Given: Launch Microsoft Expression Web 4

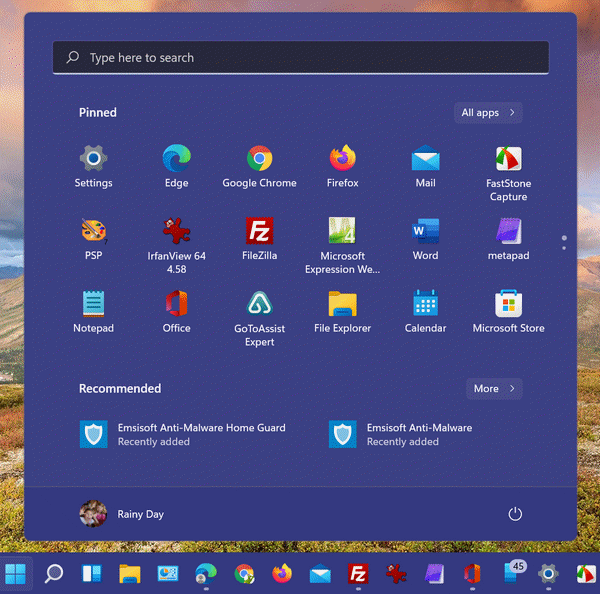Looking at the screenshot, I should 342,246.
